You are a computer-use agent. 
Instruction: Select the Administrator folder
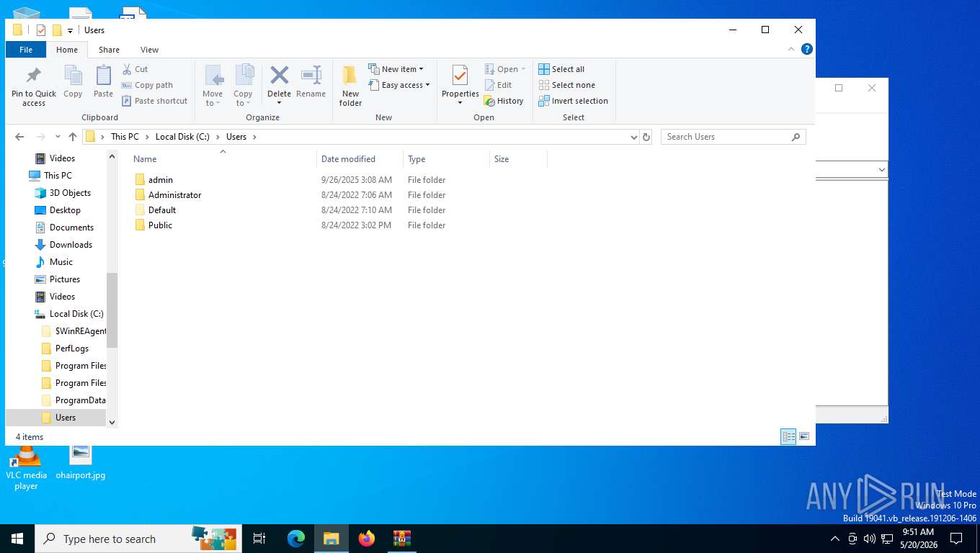click(x=168, y=195)
